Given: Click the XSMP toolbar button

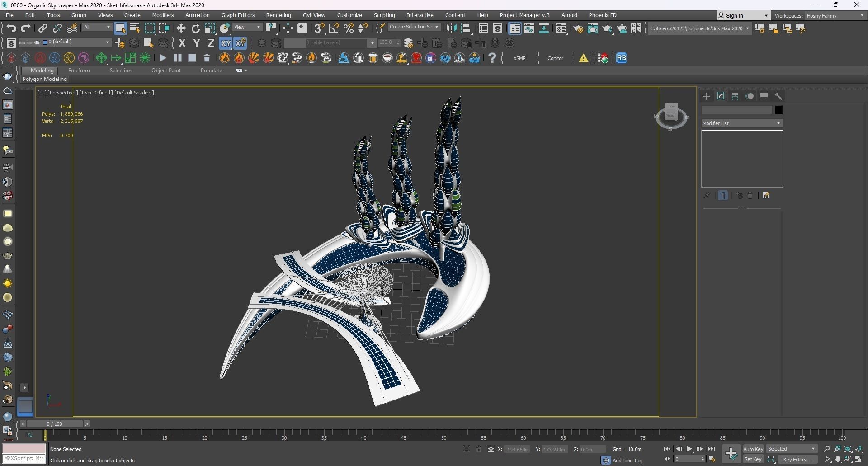Looking at the screenshot, I should point(519,58).
